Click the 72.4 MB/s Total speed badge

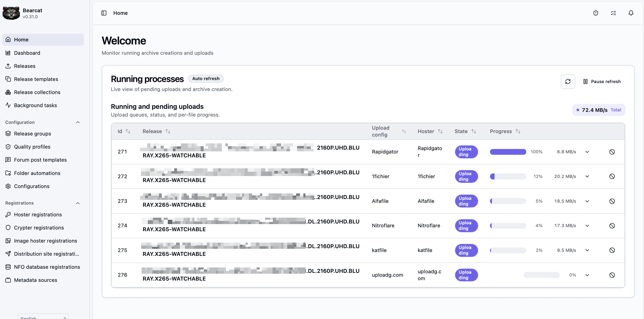[x=598, y=110]
